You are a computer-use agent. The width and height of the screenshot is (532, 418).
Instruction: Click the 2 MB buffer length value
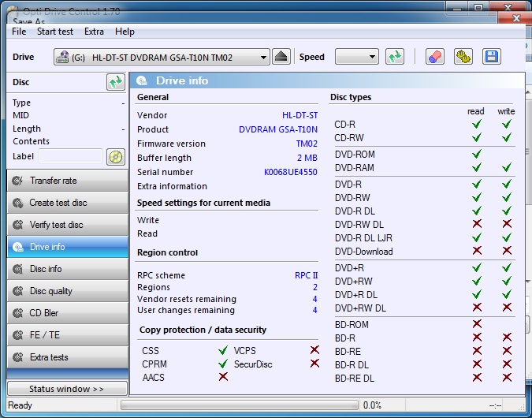pyautogui.click(x=307, y=159)
